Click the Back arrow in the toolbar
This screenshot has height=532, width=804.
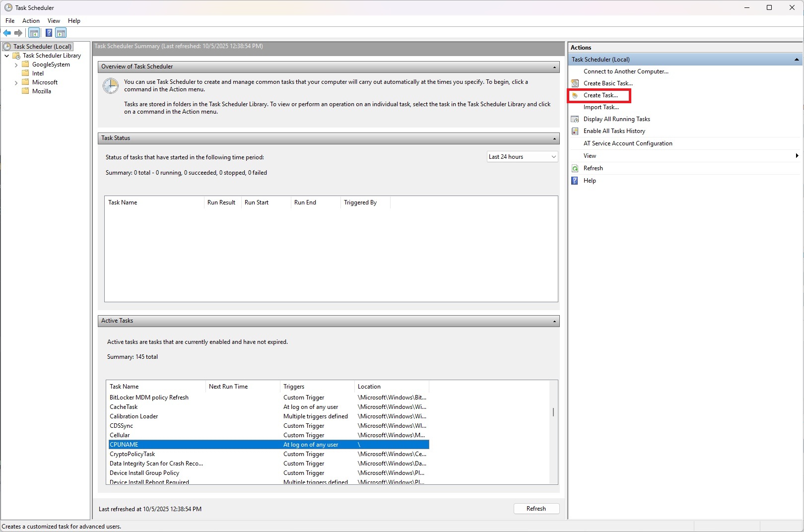(7, 33)
